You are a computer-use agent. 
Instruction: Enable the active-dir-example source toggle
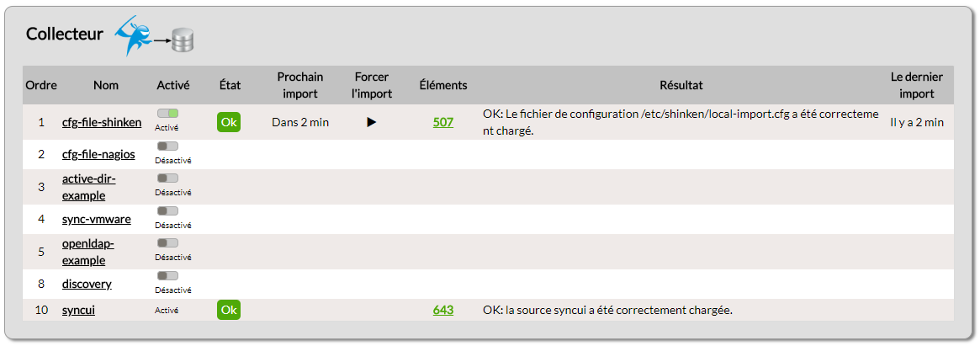coord(167,178)
